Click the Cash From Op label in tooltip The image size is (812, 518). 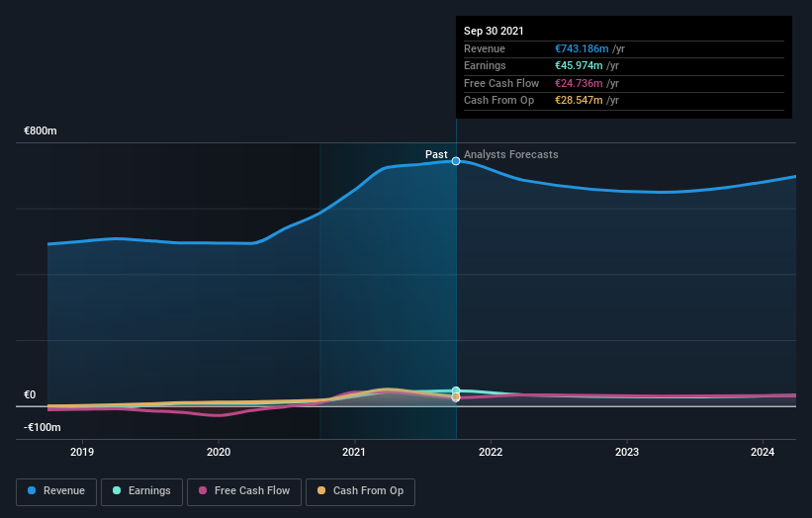[x=498, y=101]
